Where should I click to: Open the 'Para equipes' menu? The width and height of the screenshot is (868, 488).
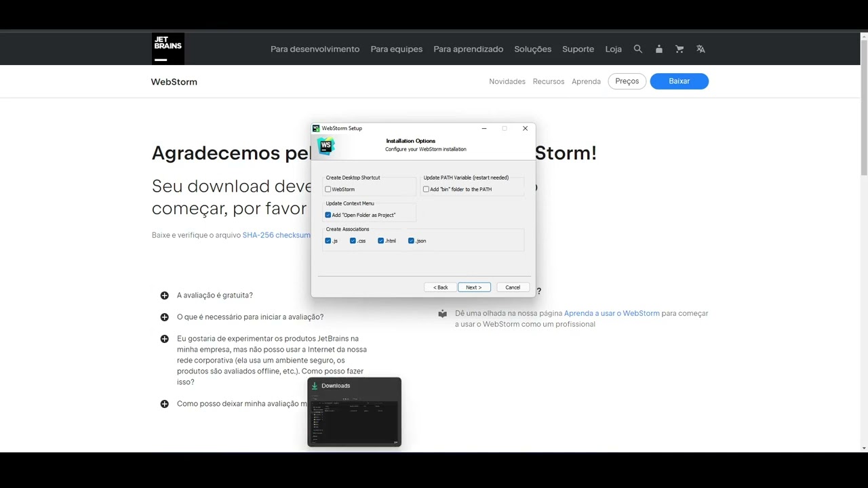click(397, 49)
